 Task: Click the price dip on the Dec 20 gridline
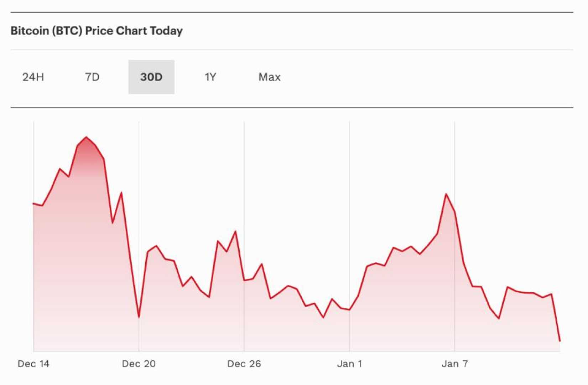tap(139, 317)
